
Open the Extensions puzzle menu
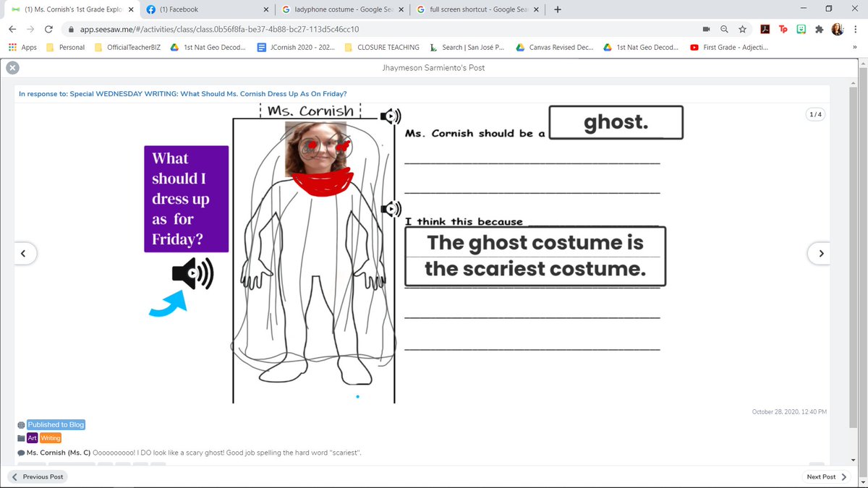coord(819,30)
